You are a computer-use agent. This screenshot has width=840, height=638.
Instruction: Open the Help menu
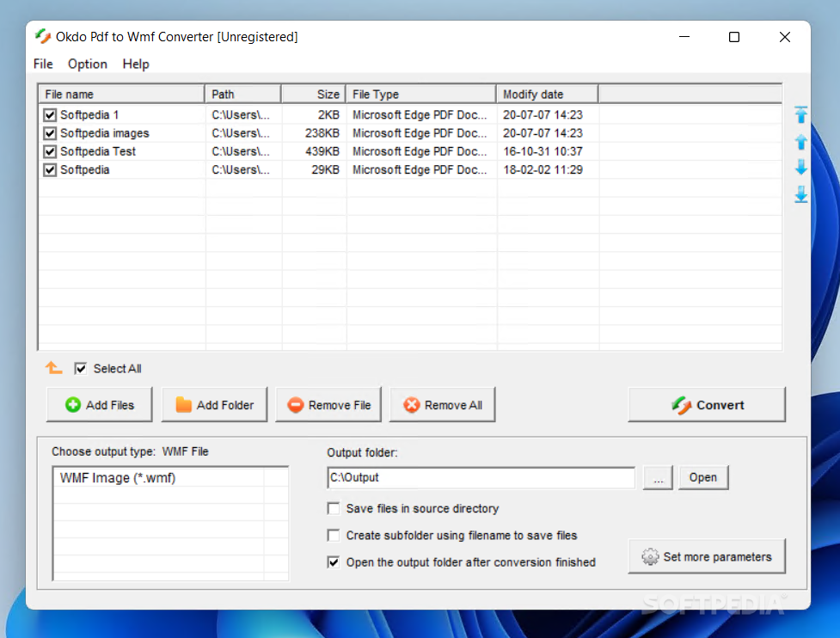[x=136, y=64]
